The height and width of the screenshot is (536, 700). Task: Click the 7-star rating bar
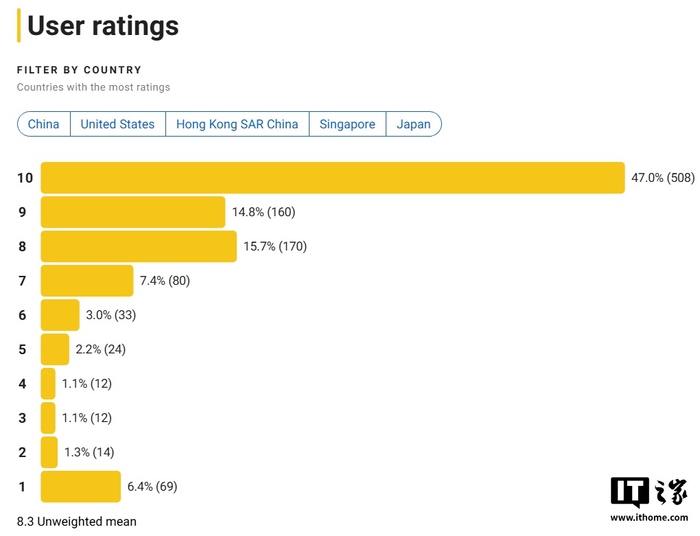[x=87, y=281]
